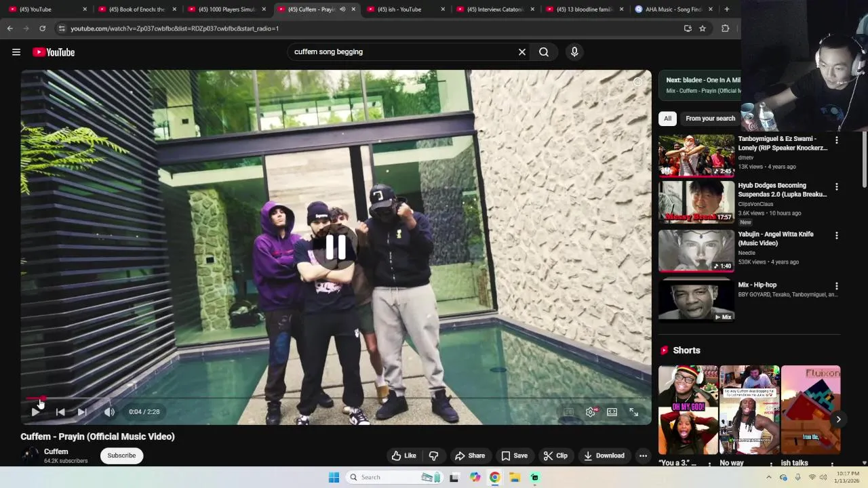Open Copilot from the taskbar
The width and height of the screenshot is (868, 488).
coord(475,477)
